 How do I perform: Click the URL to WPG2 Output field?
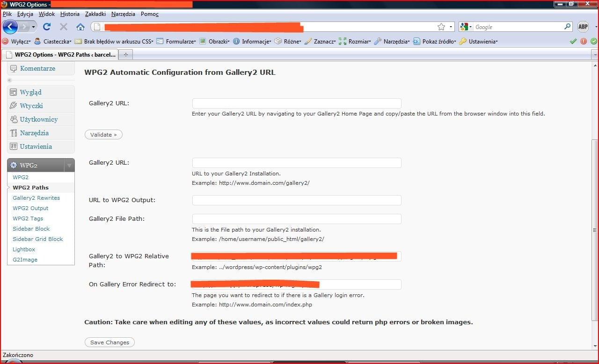click(x=297, y=200)
